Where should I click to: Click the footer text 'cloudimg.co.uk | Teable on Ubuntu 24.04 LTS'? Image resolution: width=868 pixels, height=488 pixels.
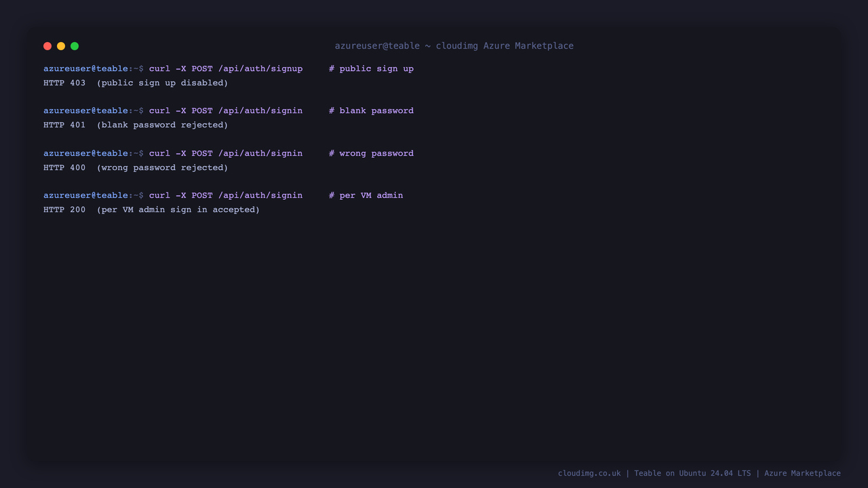[654, 473]
